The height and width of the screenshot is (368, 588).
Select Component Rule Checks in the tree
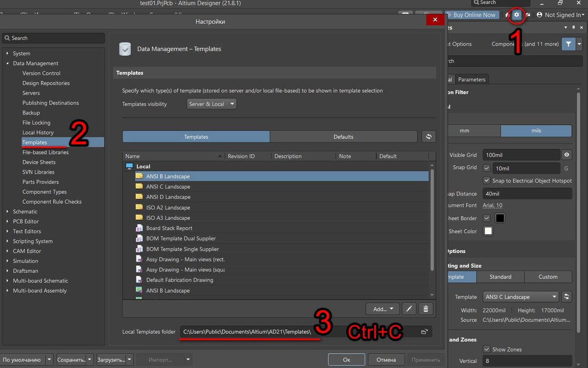52,202
